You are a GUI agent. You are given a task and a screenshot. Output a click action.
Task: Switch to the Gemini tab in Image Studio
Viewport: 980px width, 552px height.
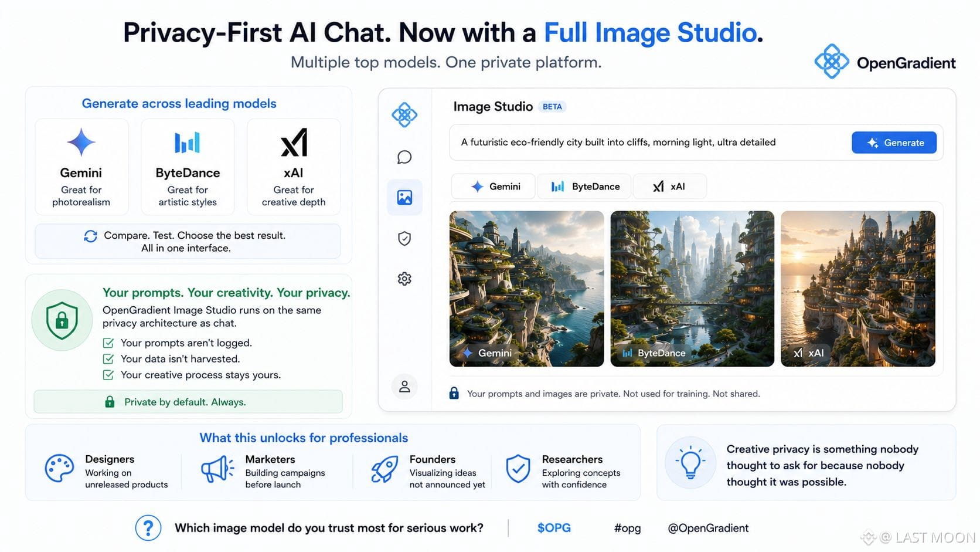click(493, 187)
